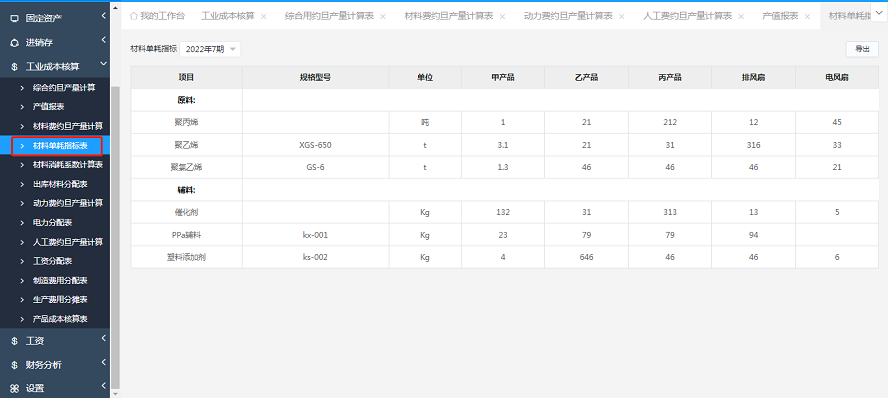Expand the 设置 menu chevron
Screen dimensions: 888x398
click(104, 386)
